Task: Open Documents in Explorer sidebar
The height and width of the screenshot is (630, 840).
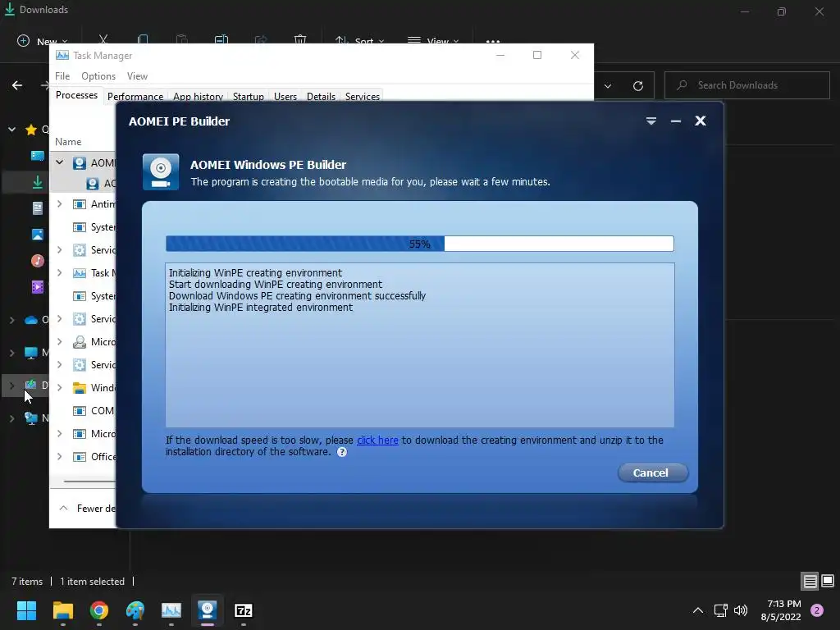Action: [x=38, y=208]
